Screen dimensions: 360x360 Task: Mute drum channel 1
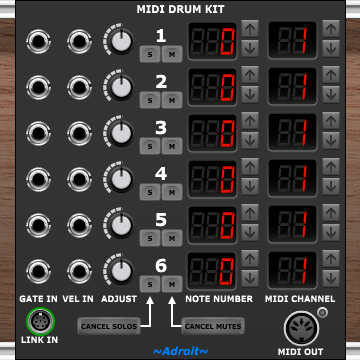tap(172, 54)
